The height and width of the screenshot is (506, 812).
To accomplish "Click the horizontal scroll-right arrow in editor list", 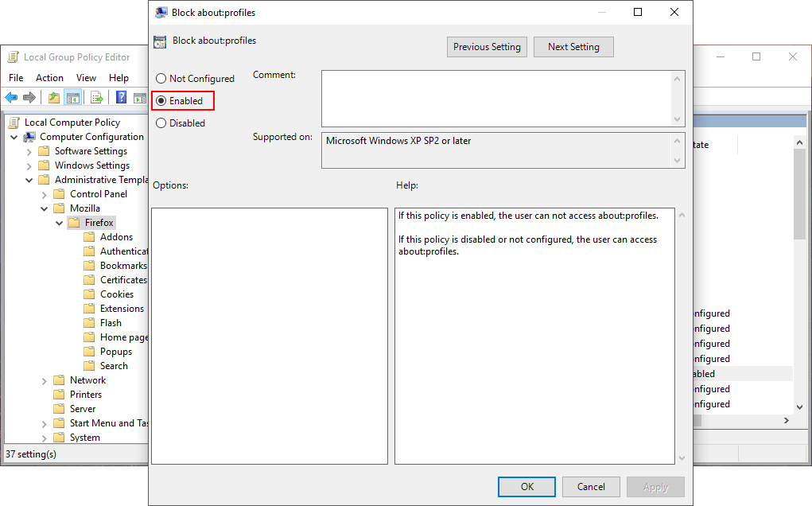I will coord(787,421).
